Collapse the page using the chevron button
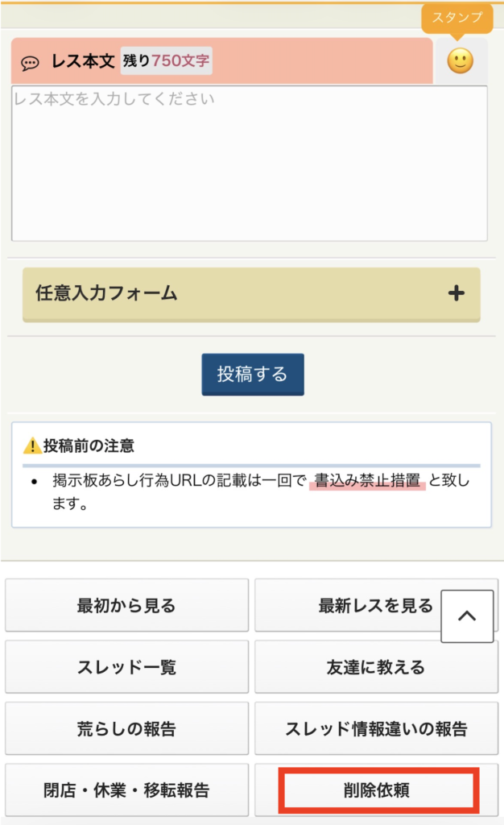Image resolution: width=504 pixels, height=825 pixels. pos(467,616)
